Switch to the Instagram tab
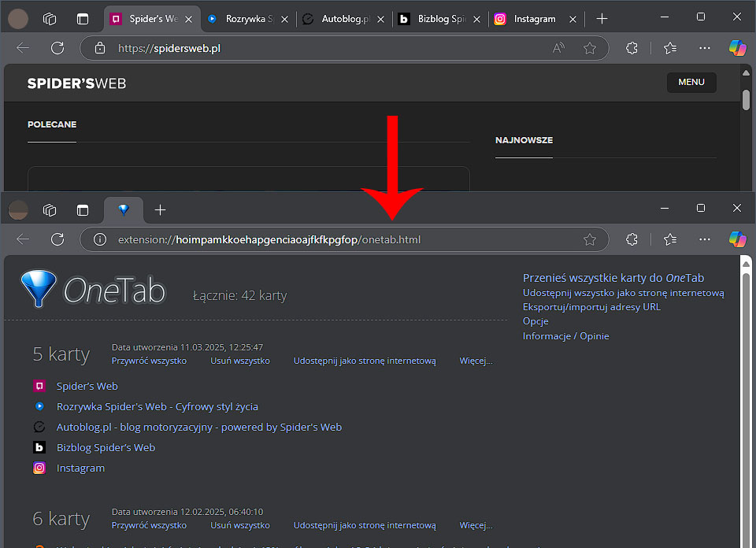Screen dimensions: 756x548 point(535,19)
